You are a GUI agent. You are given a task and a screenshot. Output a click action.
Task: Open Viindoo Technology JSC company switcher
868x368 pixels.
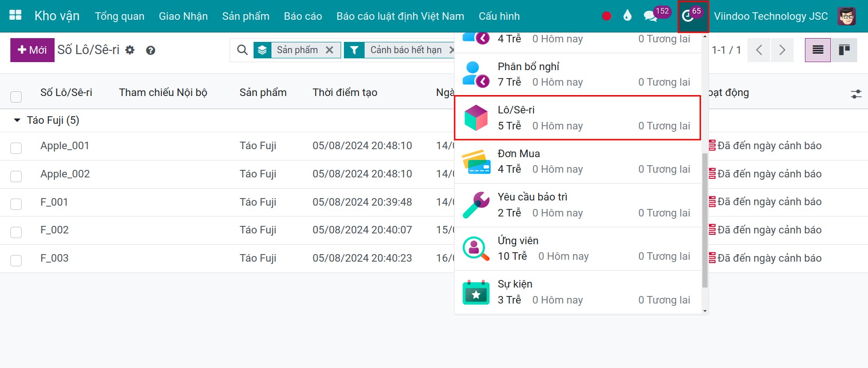771,16
